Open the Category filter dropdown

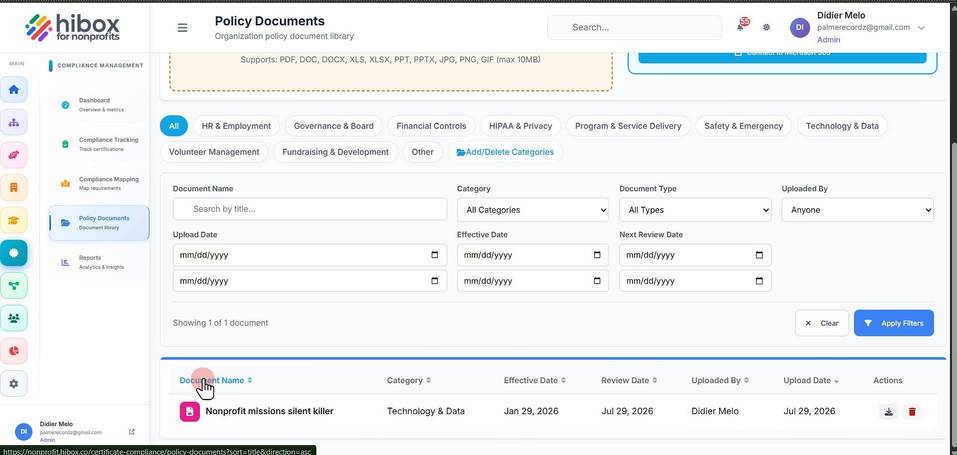click(533, 209)
